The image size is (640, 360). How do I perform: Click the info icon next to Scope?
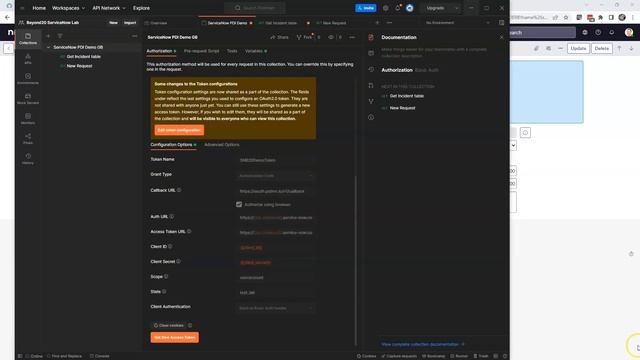coord(166,276)
